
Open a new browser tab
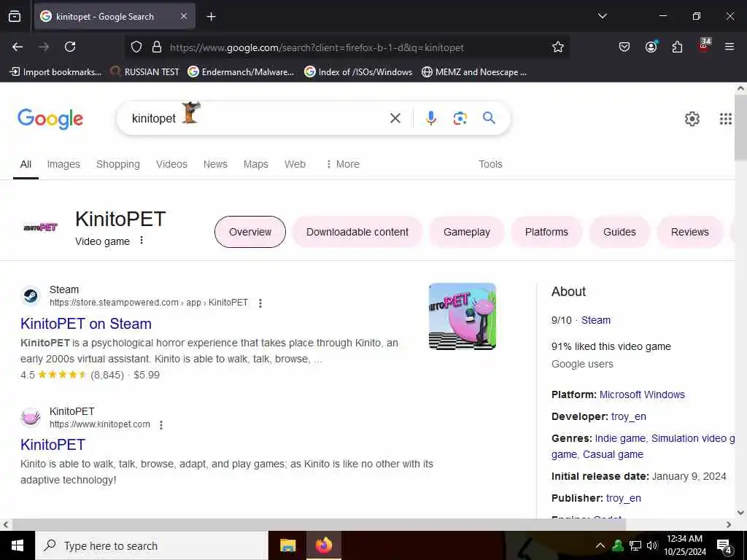(x=211, y=17)
